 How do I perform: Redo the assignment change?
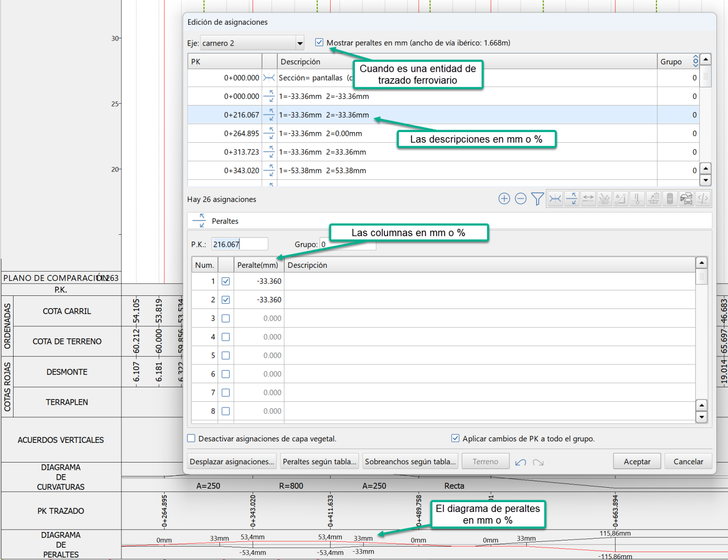pyautogui.click(x=538, y=462)
